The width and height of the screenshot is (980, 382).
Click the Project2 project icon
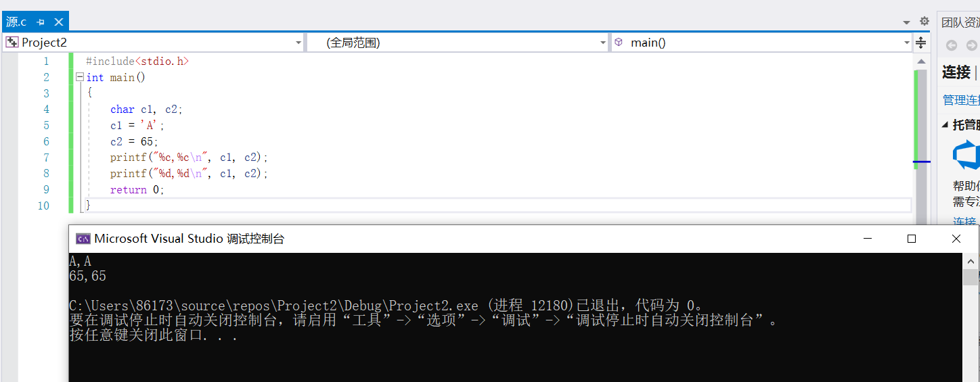click(12, 43)
